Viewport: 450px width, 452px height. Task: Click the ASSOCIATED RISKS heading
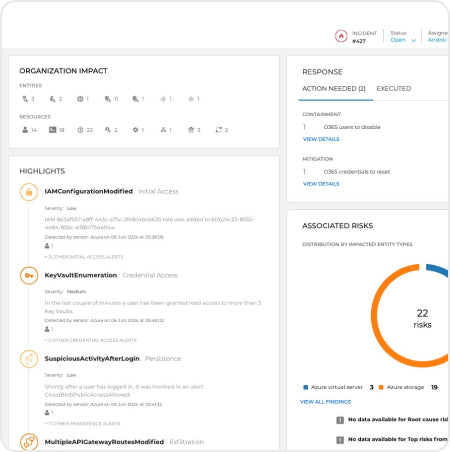coord(338,226)
